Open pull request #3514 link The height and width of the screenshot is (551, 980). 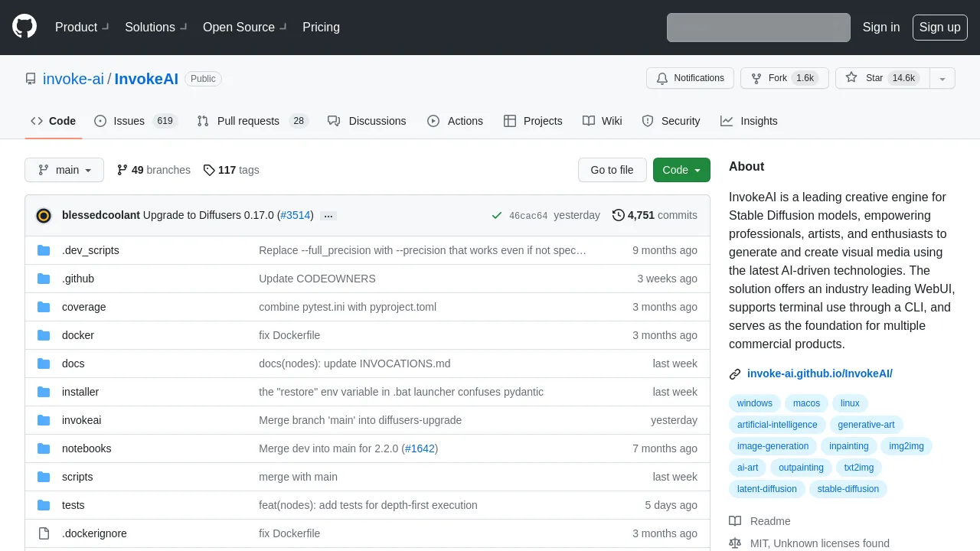(x=296, y=215)
